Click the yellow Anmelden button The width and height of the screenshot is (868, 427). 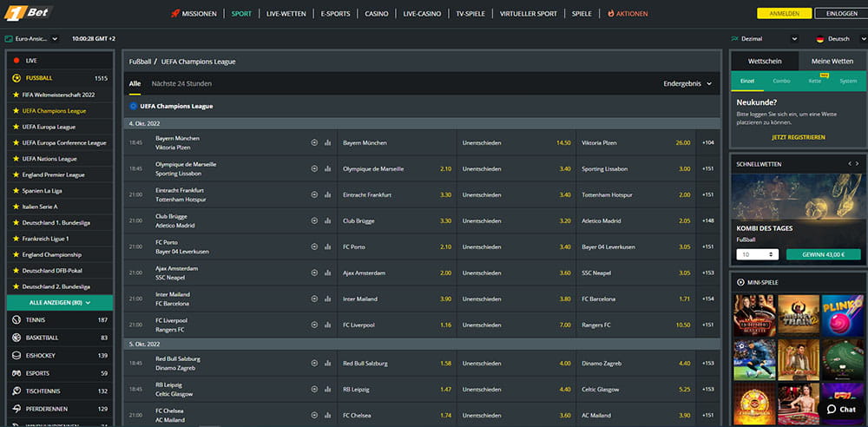point(784,14)
